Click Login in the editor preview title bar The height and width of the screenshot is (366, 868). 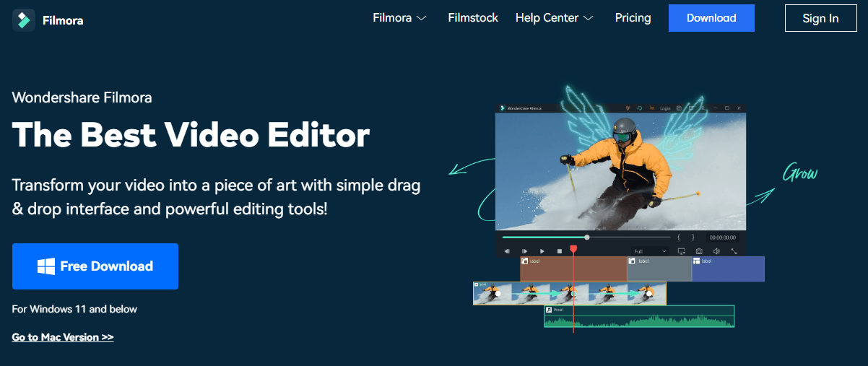(x=665, y=108)
